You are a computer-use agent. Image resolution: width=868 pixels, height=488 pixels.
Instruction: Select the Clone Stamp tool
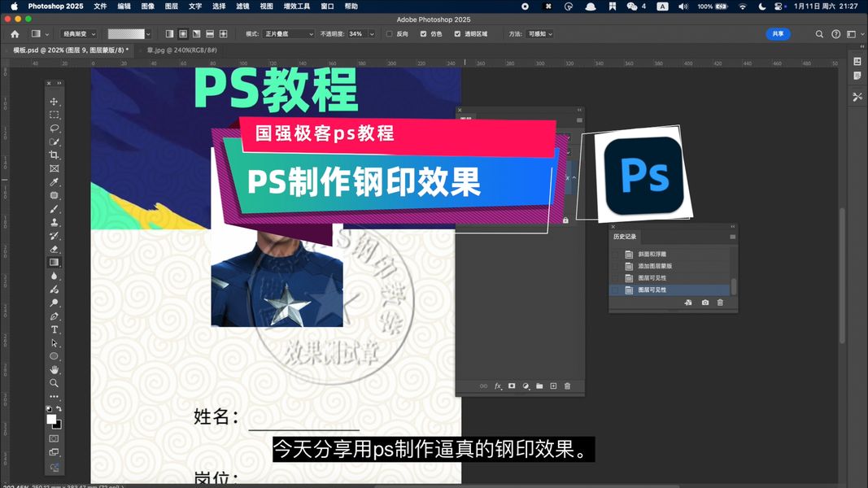(x=54, y=222)
